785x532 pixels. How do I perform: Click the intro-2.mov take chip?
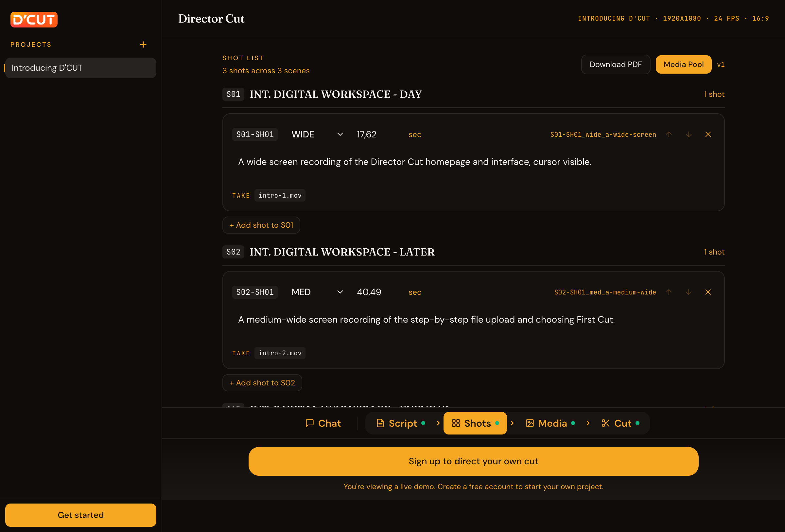point(280,353)
